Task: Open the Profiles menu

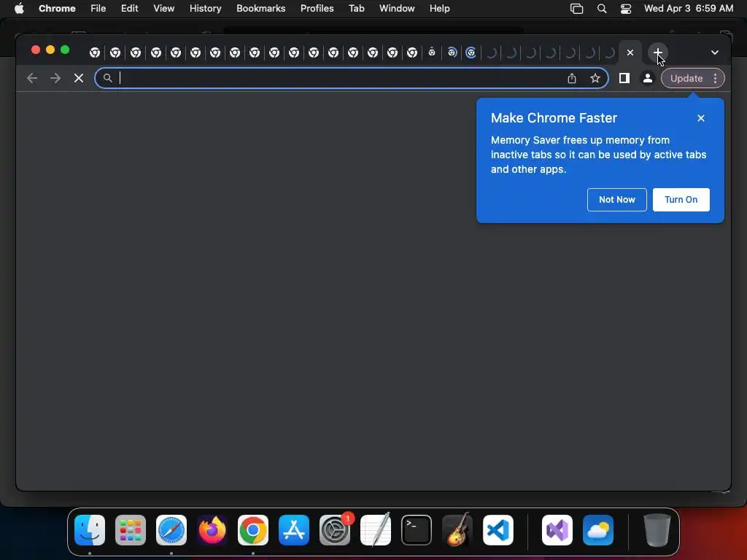Action: pos(317,9)
